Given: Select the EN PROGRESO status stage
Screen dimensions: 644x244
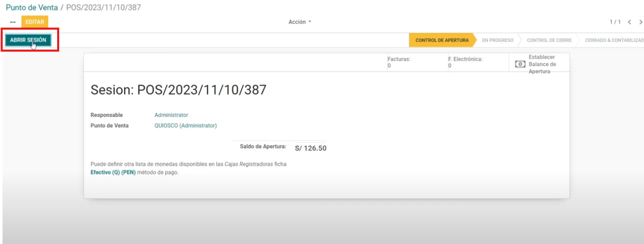Looking at the screenshot, I should pos(497,40).
